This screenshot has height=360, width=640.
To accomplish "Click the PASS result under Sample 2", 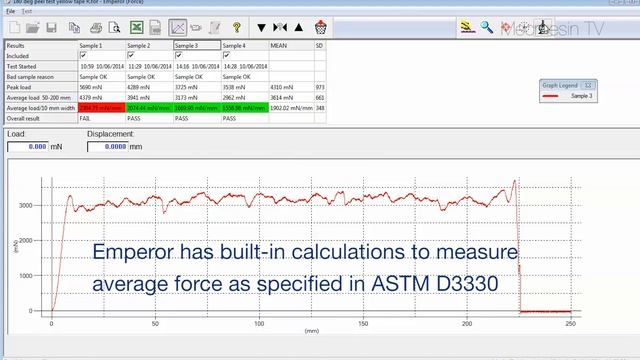I will point(133,118).
